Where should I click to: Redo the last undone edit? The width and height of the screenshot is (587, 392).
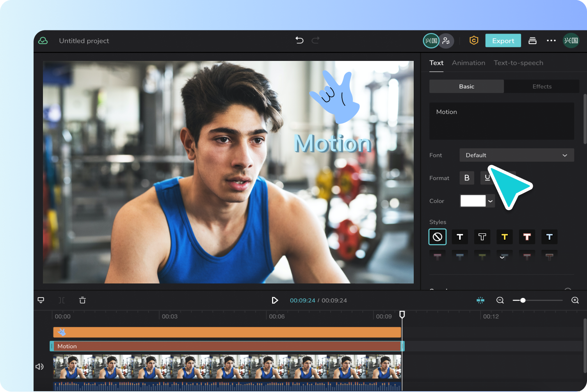coord(315,40)
